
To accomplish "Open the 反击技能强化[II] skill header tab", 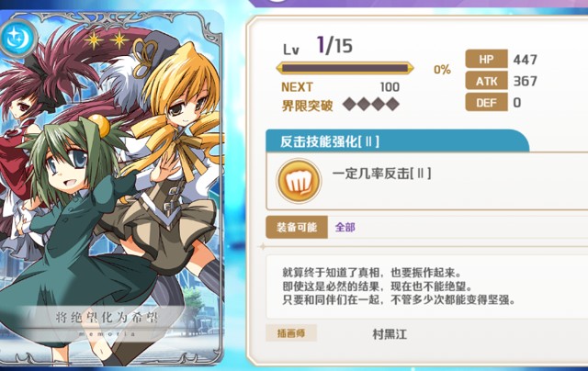I will pyautogui.click(x=398, y=141).
